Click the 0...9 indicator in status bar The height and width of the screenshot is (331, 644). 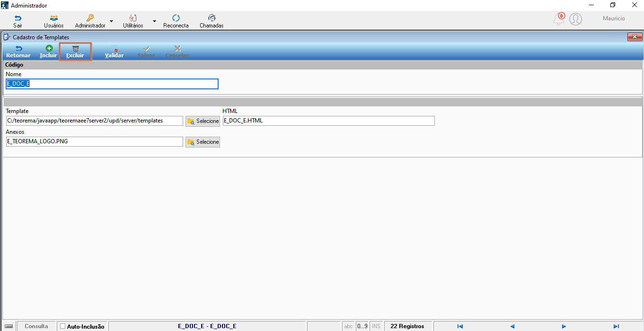(x=362, y=326)
